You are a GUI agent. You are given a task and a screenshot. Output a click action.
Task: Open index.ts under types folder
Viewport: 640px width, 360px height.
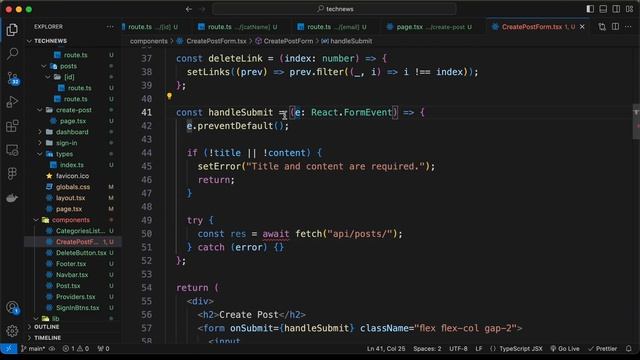click(73, 165)
